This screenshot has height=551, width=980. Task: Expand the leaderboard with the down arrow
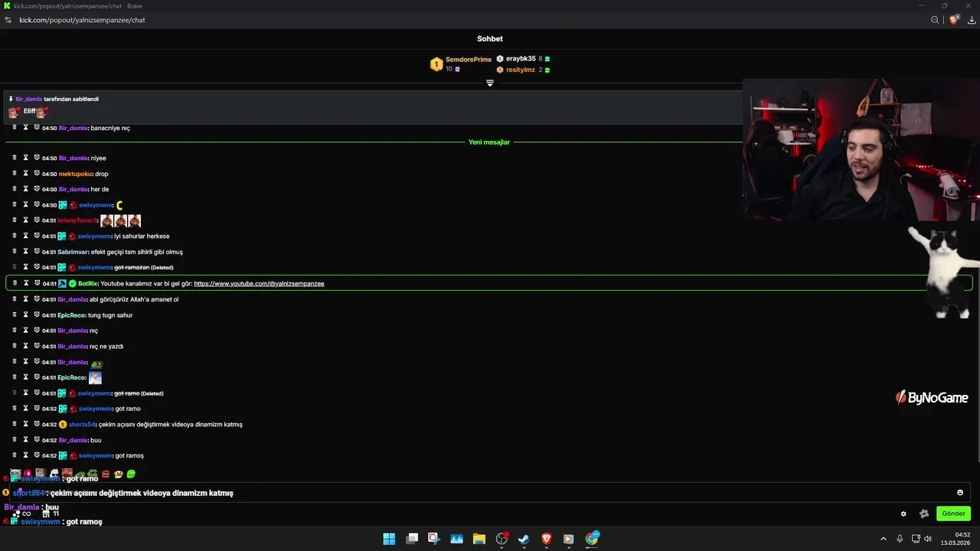point(490,83)
